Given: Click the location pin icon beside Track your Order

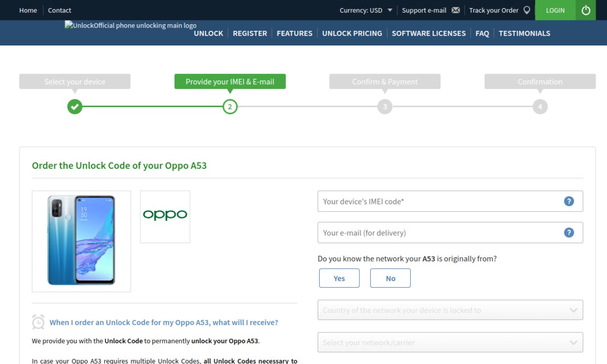Looking at the screenshot, I should (526, 10).
